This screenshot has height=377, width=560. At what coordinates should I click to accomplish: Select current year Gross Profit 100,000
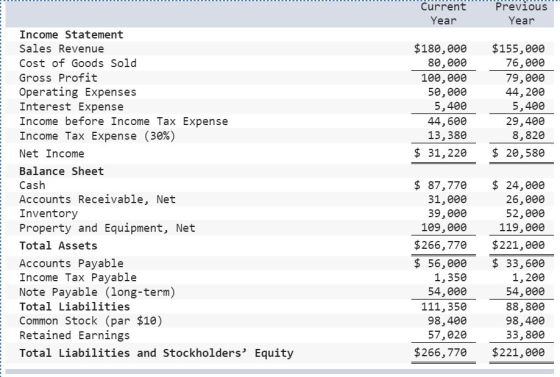444,78
